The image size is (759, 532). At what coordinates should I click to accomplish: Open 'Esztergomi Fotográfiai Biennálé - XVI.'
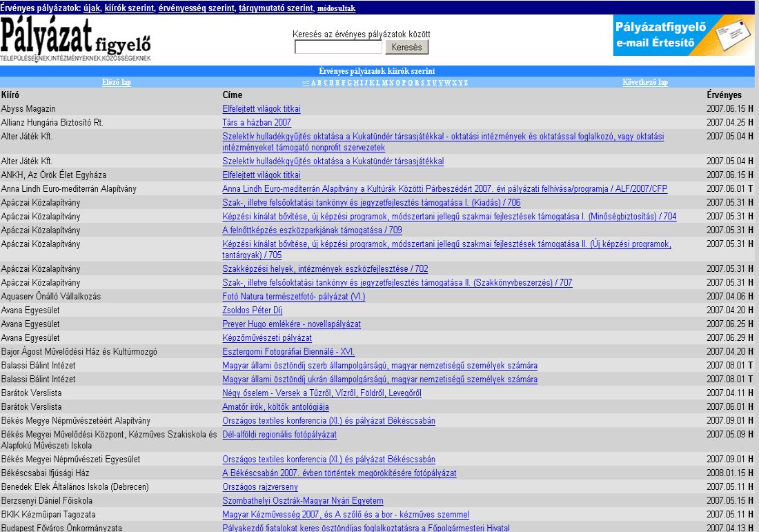click(x=288, y=351)
